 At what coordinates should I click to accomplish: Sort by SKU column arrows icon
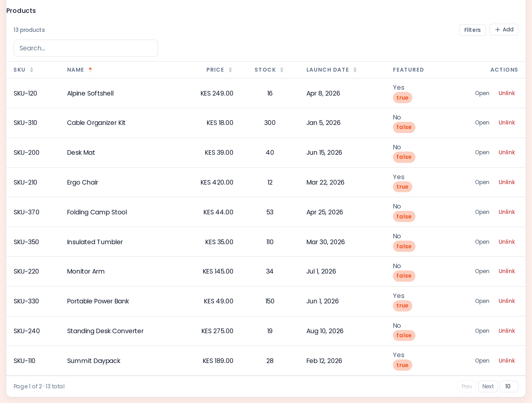(32, 70)
